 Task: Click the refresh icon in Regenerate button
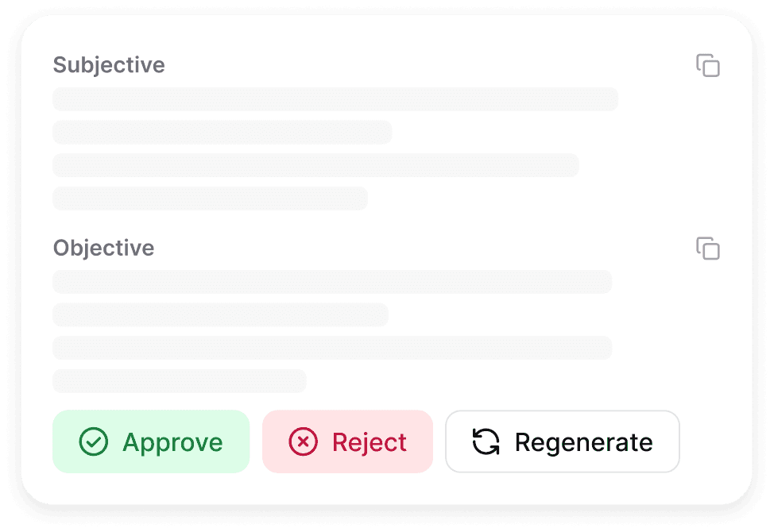point(484,441)
